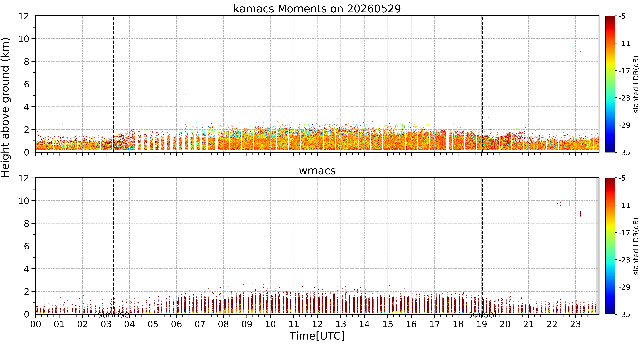
Task: Click the '14' hour label on time axis
Action: tap(364, 324)
